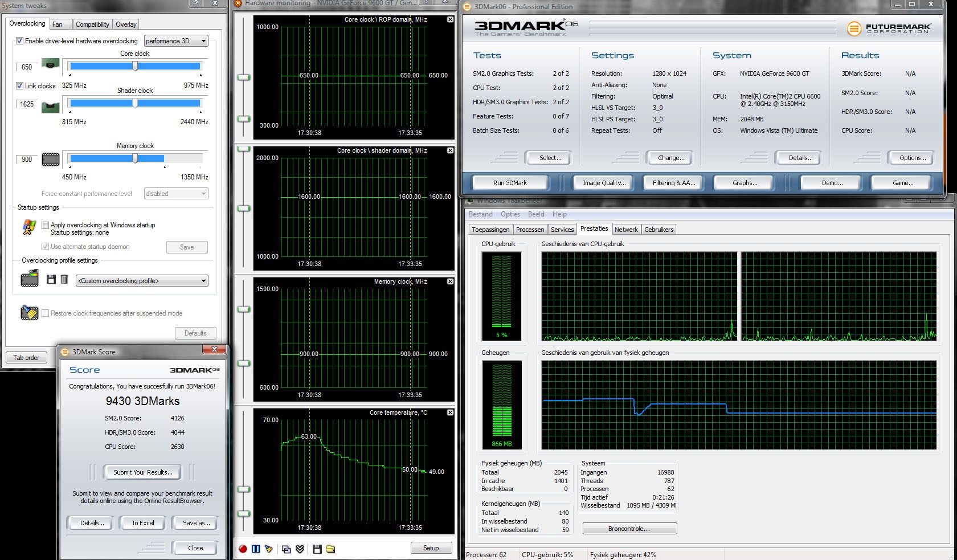Click the Core clock slider thumb

click(x=135, y=66)
